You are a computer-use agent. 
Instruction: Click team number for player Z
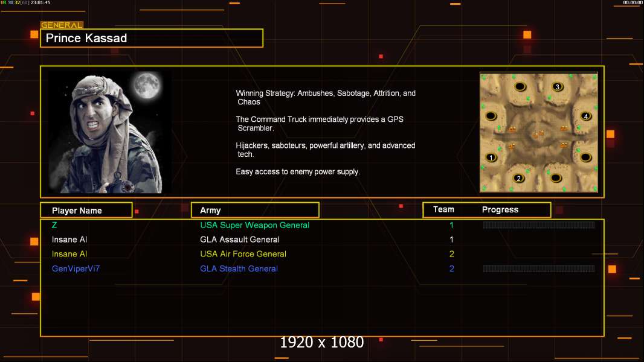(451, 225)
